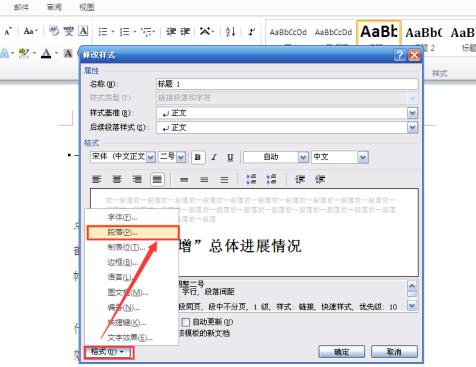Select the first AaBbCcDd style thumbnail
The width and height of the screenshot is (476, 367).
click(288, 32)
